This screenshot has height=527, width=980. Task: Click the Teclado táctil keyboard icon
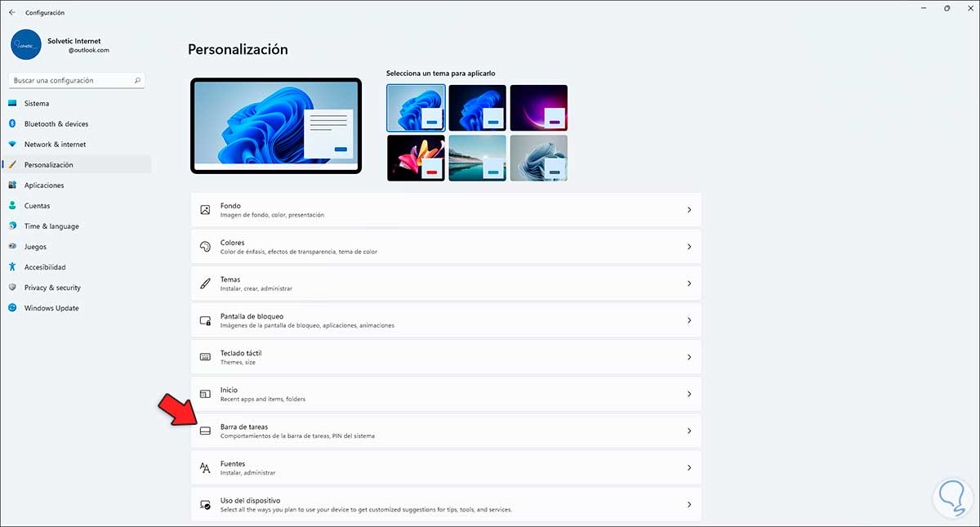point(205,357)
